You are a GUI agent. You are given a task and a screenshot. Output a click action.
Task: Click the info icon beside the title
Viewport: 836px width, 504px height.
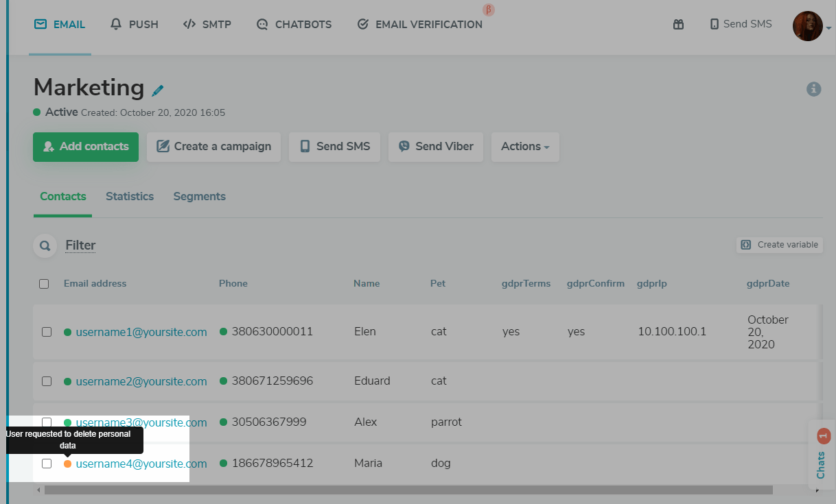(813, 89)
